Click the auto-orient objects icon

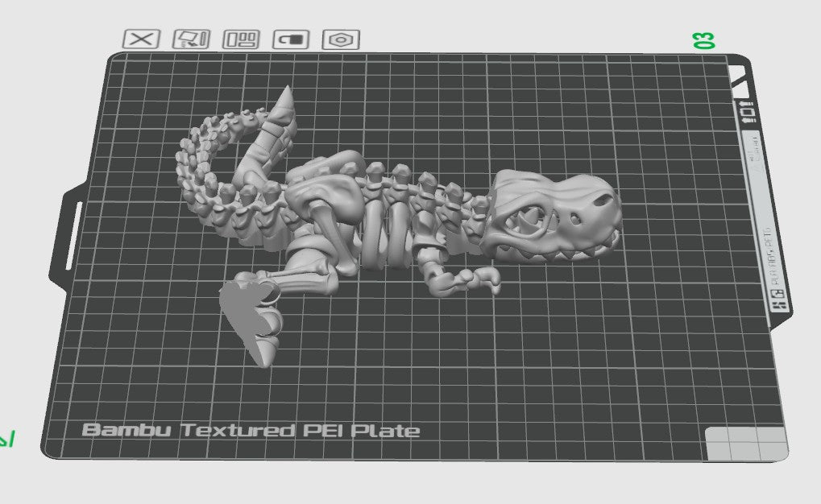[x=191, y=39]
